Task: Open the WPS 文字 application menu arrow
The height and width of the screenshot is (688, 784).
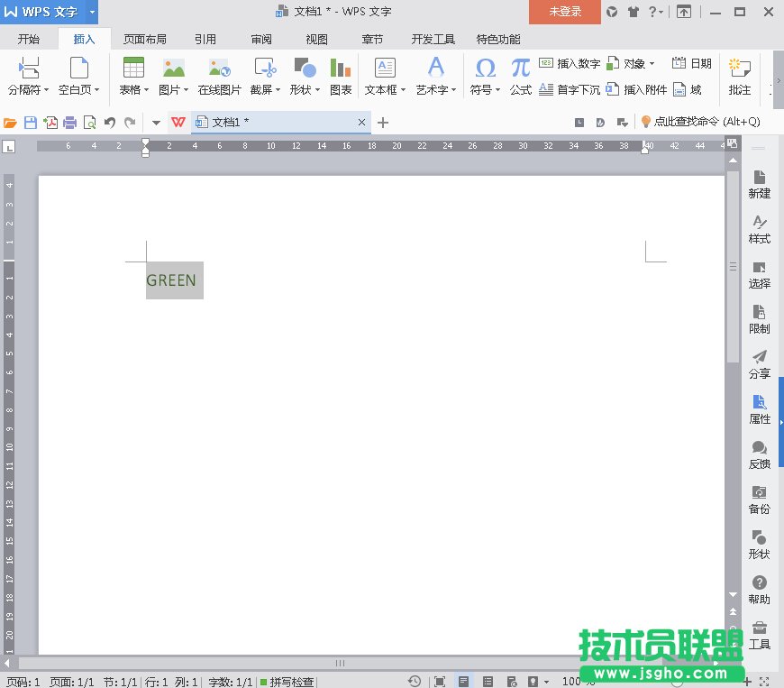Action: (92, 12)
